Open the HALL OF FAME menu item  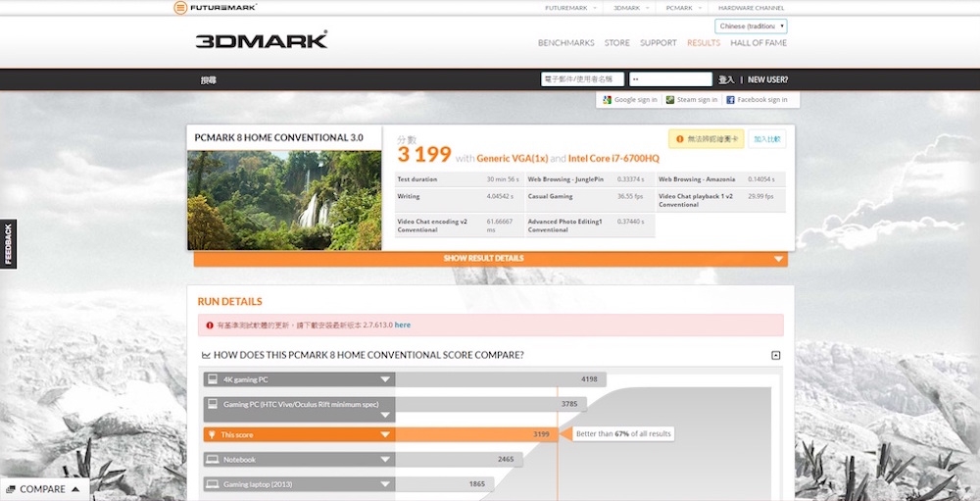[759, 42]
